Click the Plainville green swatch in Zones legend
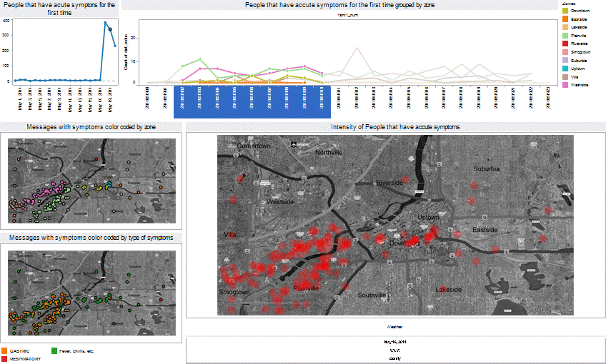This screenshot has height=364, width=606. [x=565, y=36]
